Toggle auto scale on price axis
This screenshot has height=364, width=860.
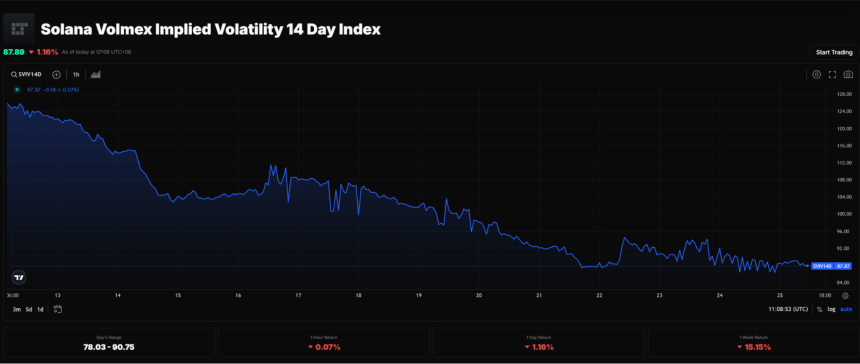(x=846, y=309)
